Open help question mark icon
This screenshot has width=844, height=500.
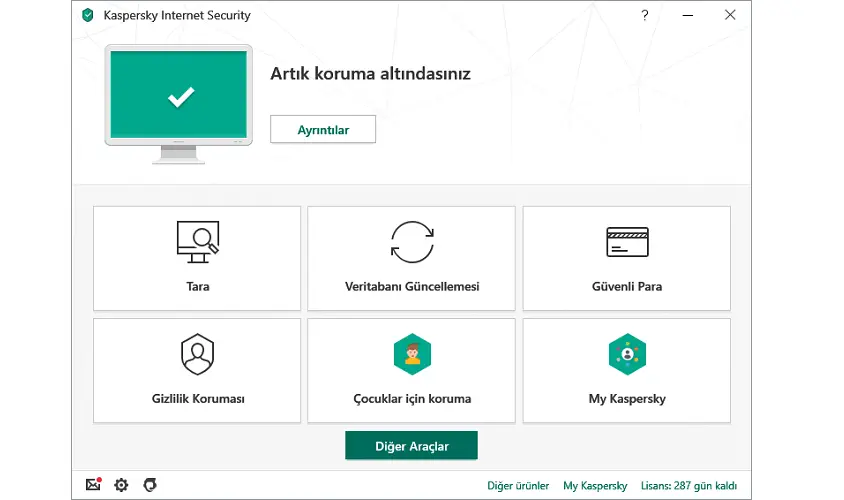point(644,15)
